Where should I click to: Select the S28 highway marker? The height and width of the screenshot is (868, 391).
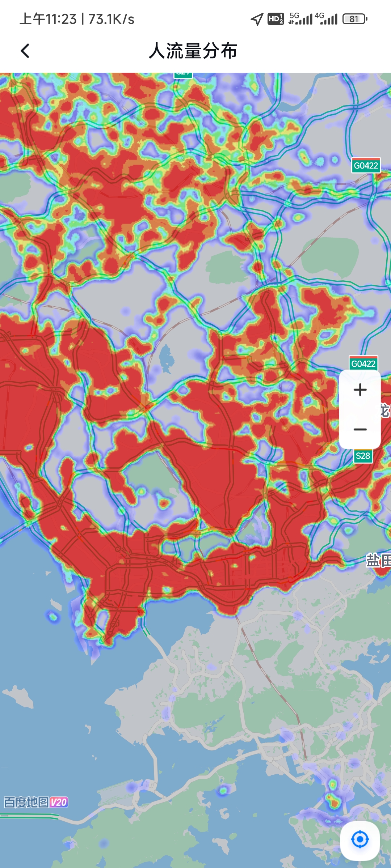[x=363, y=456]
